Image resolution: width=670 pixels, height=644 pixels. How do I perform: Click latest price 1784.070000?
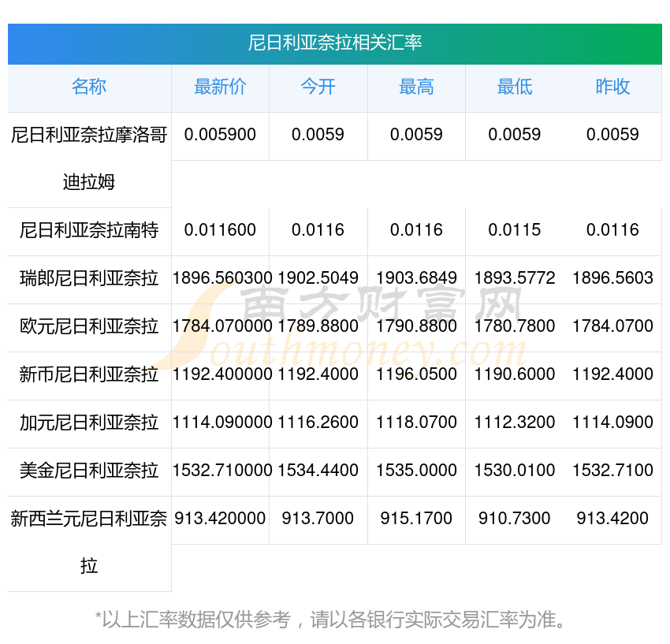[222, 326]
